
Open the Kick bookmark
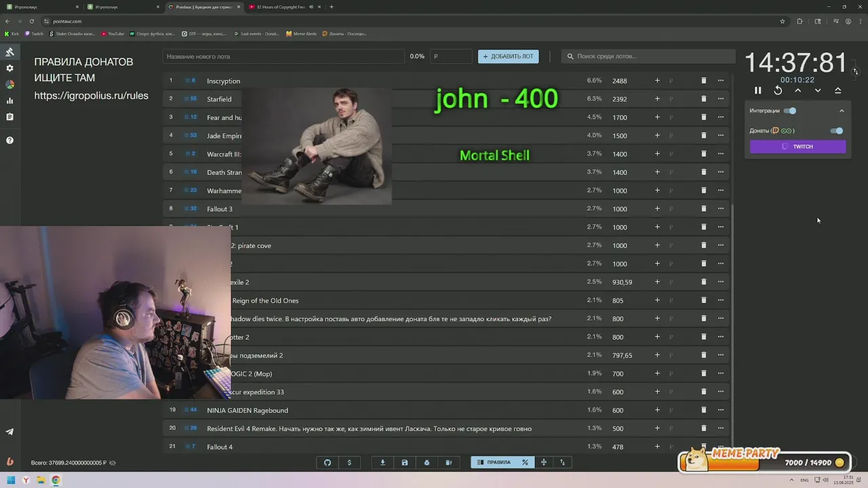coord(12,33)
